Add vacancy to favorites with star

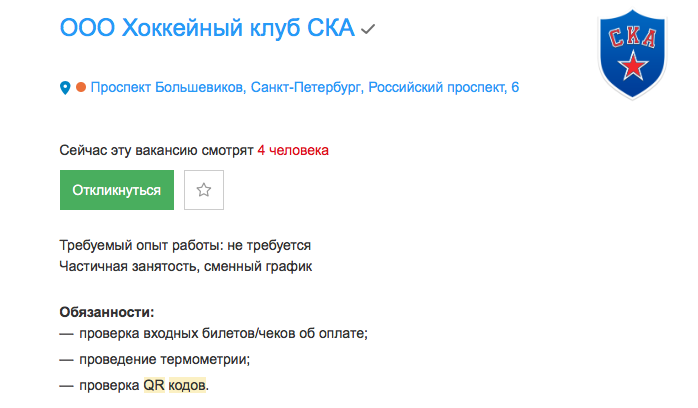pyautogui.click(x=204, y=190)
